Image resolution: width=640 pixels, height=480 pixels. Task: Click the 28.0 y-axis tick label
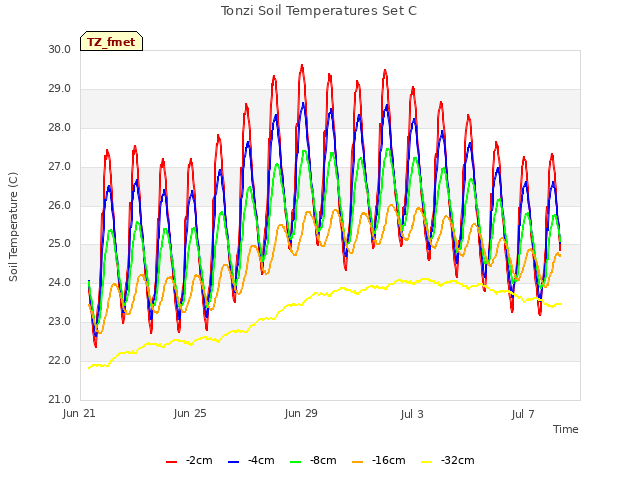(x=60, y=128)
